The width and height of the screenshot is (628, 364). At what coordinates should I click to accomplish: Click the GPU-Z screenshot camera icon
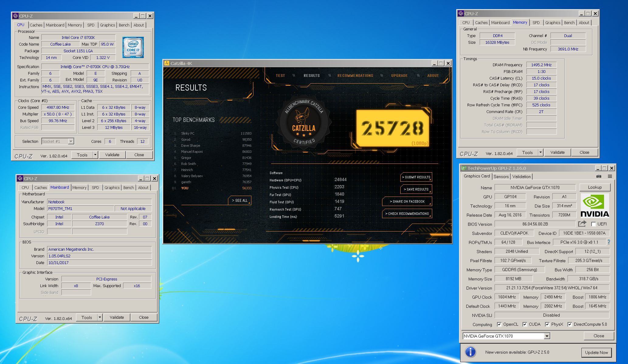599,176
